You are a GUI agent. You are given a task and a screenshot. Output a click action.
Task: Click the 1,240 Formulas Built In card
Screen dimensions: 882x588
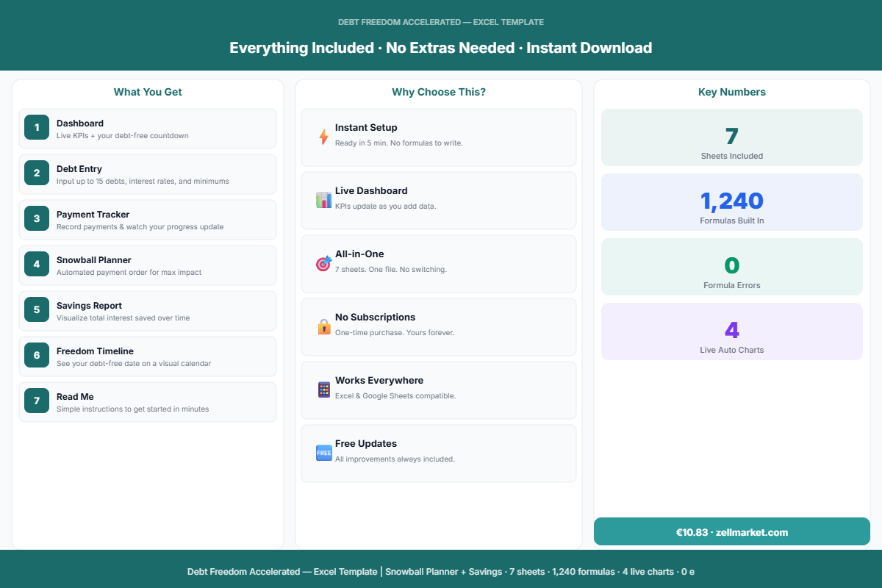coord(731,202)
